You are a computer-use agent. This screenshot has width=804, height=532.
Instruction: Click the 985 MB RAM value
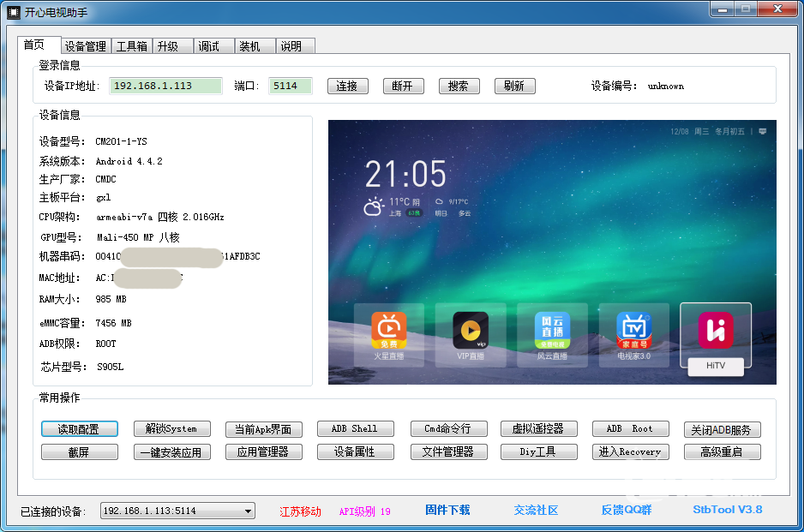111,299
